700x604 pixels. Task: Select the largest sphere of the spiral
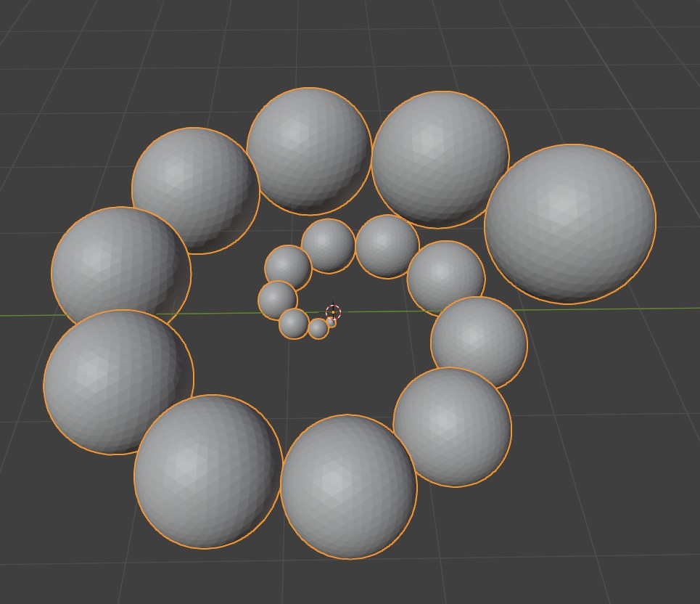570,224
